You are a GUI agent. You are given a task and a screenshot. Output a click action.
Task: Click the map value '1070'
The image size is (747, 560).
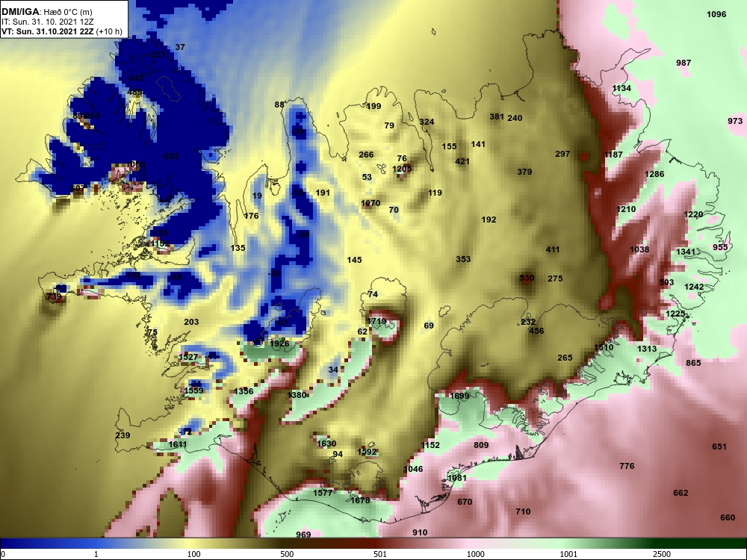(371, 203)
